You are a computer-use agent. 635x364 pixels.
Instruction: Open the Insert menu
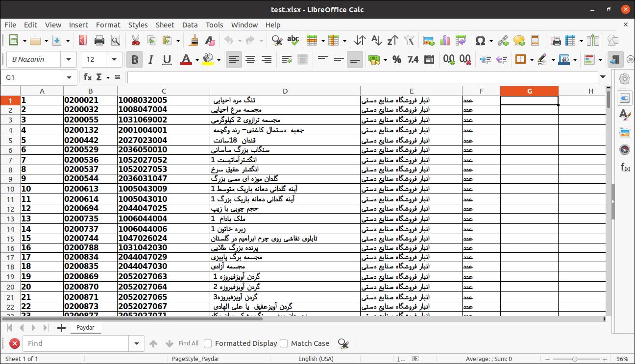(x=78, y=24)
